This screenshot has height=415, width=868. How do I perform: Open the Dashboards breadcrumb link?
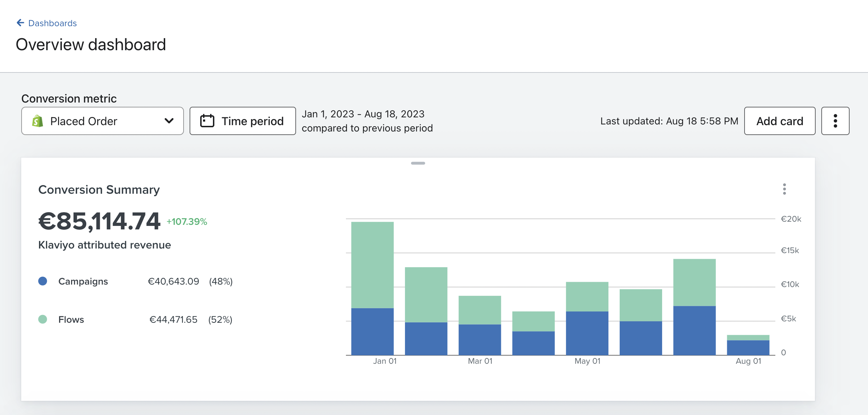tap(52, 23)
